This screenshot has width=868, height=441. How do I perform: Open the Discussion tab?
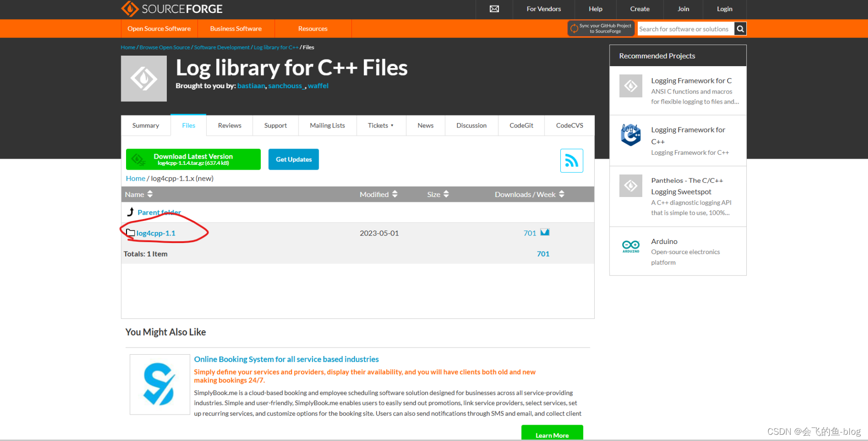(x=472, y=126)
